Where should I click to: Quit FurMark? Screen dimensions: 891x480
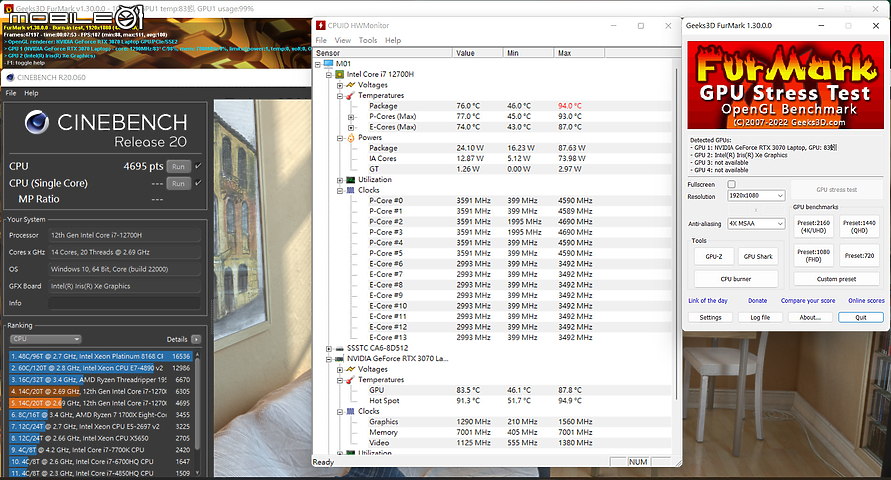(x=861, y=318)
